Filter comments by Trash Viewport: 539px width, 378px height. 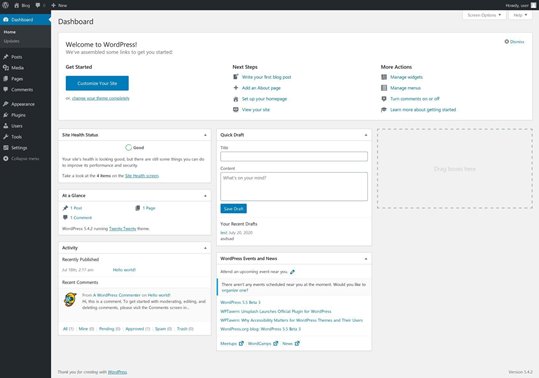point(185,329)
